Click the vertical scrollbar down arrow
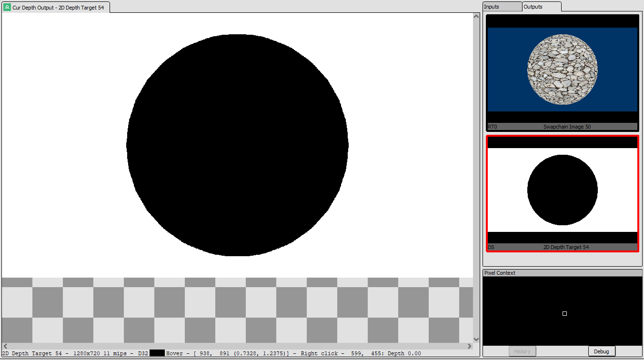644x360 pixels. (476, 339)
